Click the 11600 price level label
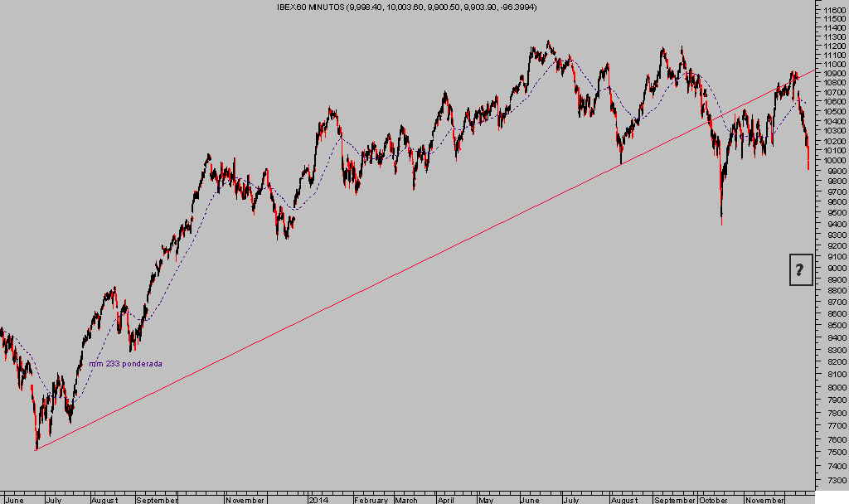The height and width of the screenshot is (504, 849). click(830, 11)
